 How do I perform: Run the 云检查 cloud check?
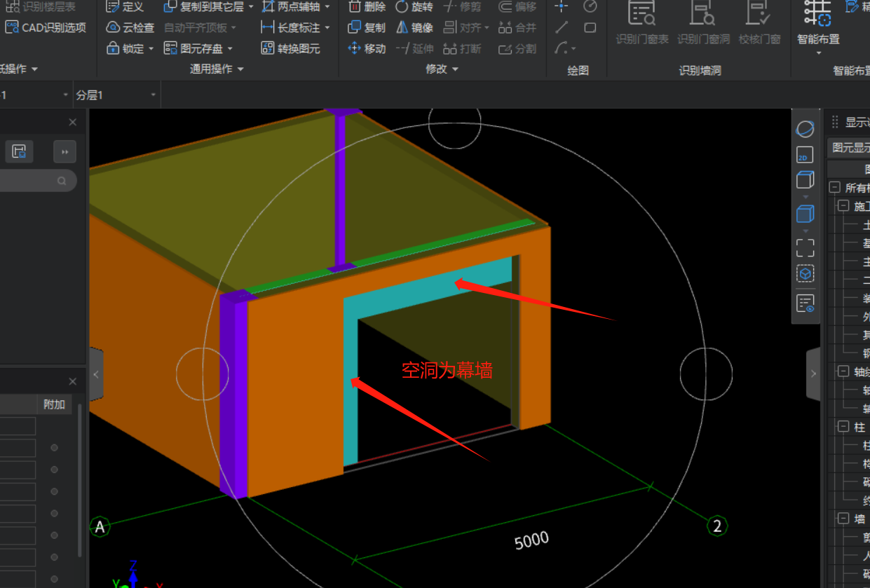[x=130, y=27]
